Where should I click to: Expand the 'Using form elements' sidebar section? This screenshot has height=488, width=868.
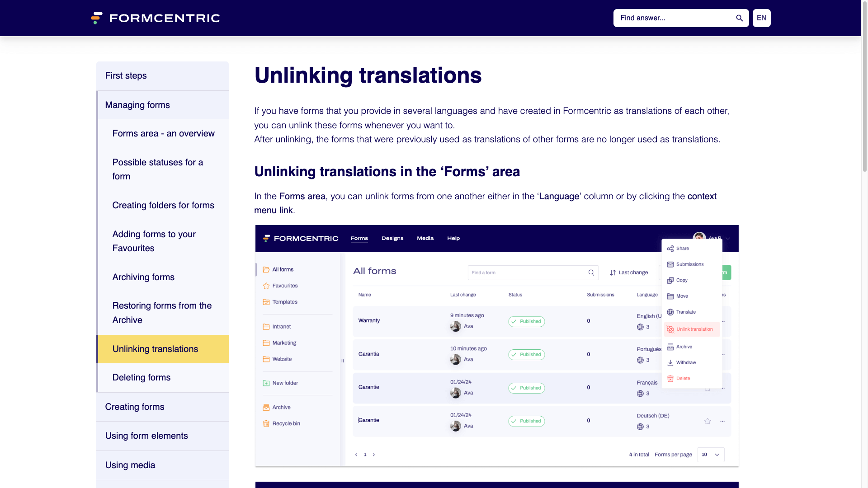pyautogui.click(x=162, y=436)
